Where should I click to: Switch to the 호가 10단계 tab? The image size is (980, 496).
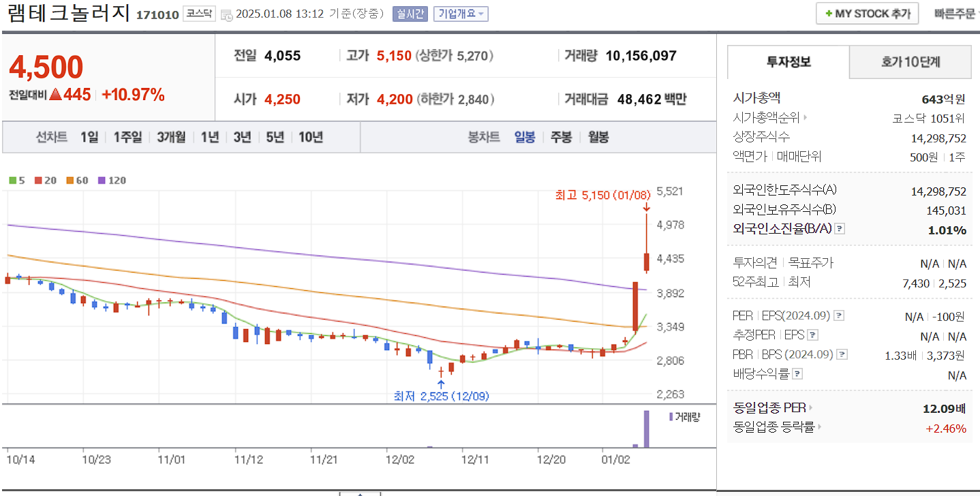point(910,61)
